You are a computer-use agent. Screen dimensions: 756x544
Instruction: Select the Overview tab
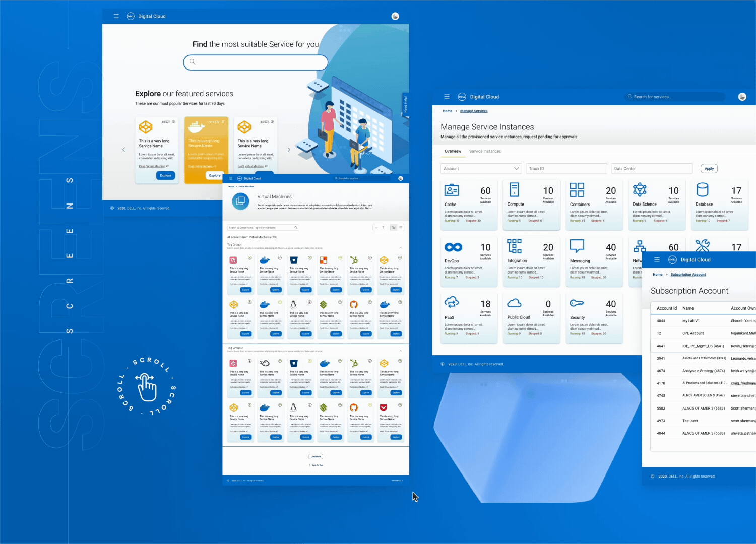tap(453, 151)
